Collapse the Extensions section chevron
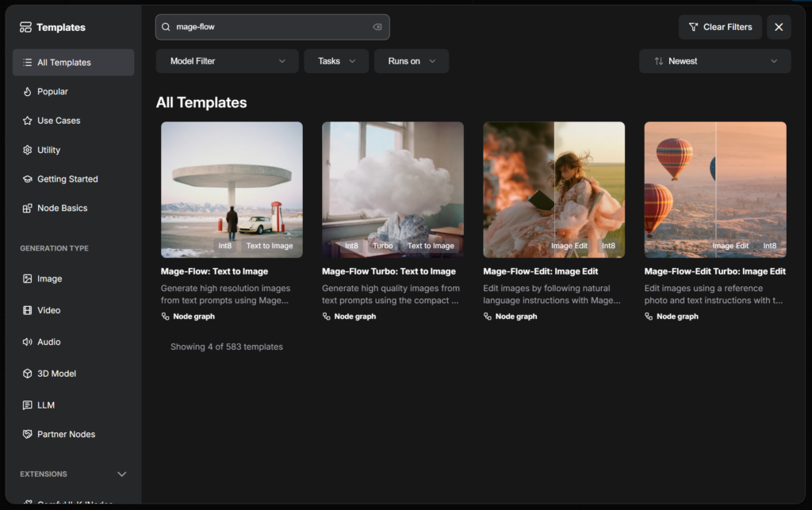This screenshot has height=510, width=812. [121, 474]
